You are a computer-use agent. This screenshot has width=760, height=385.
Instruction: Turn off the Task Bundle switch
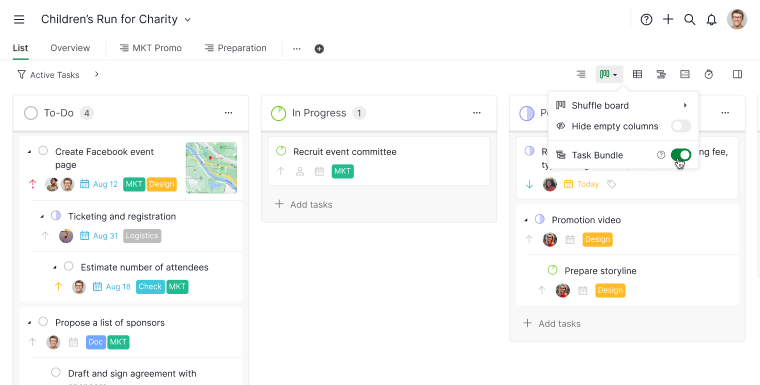point(681,155)
